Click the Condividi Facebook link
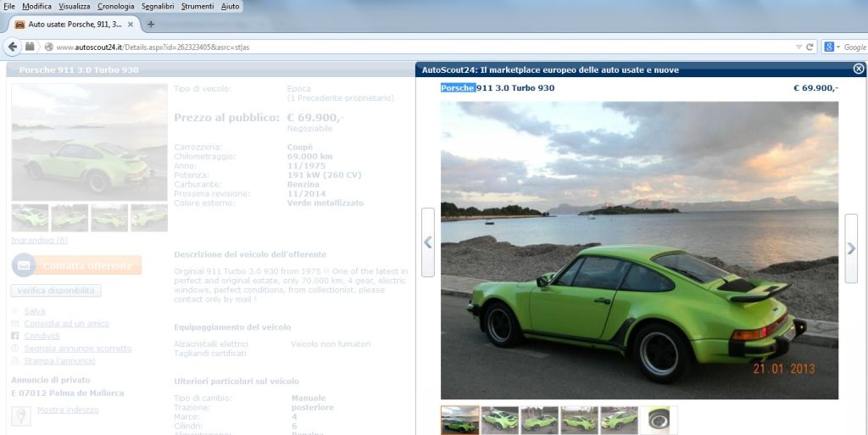 (42, 336)
